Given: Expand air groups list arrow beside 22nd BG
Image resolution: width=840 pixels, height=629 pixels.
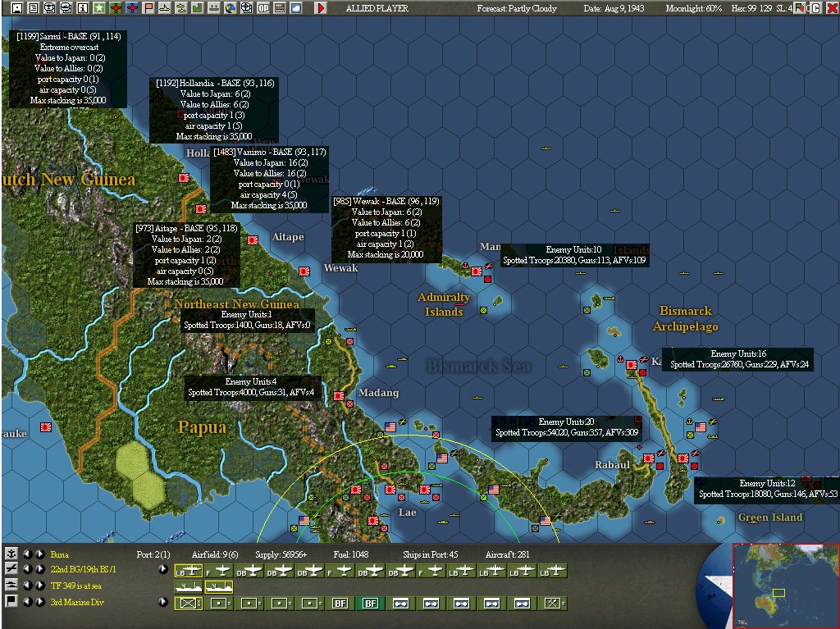Looking at the screenshot, I should 163,569.
